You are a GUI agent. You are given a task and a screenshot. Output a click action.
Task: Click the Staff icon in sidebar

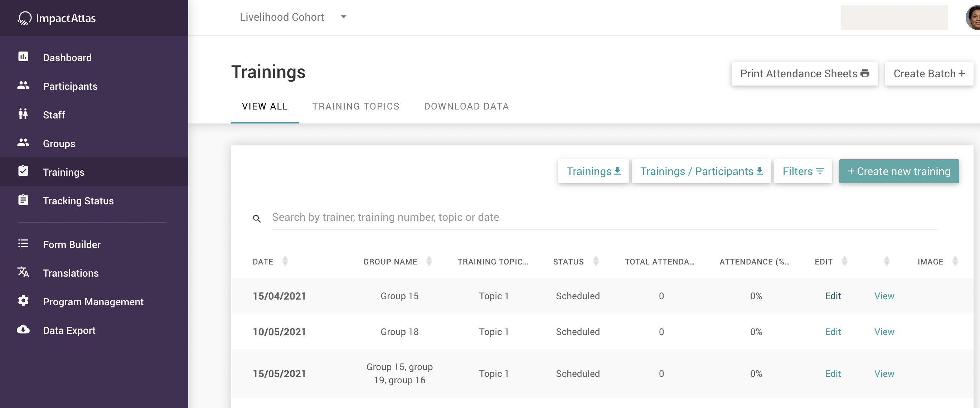(x=23, y=114)
